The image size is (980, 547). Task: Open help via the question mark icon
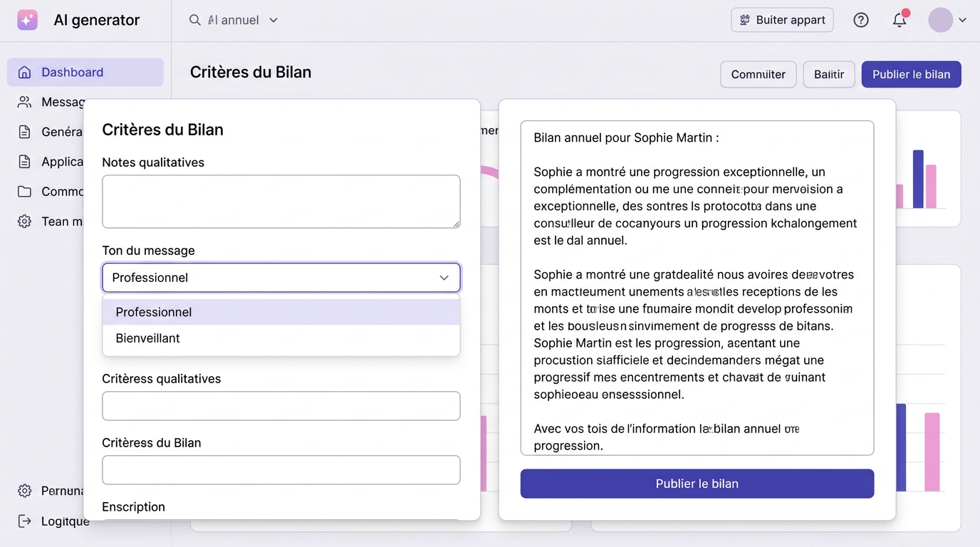[861, 20]
